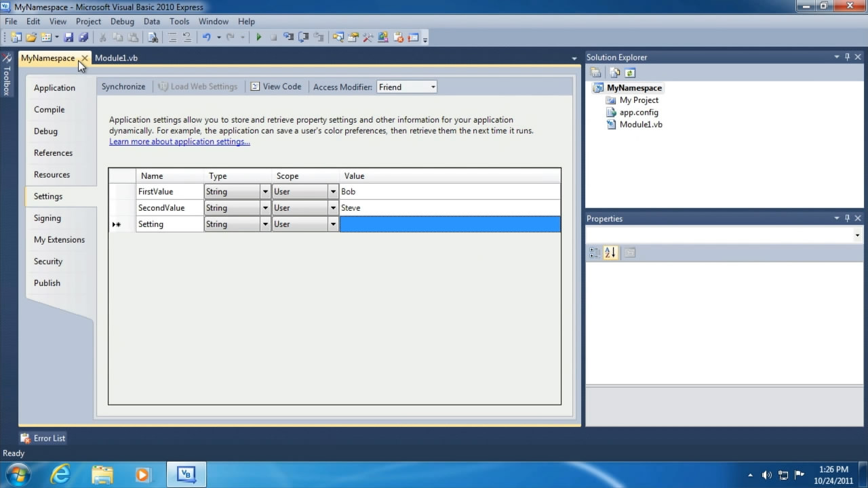Click the New Project toolbar icon
This screenshot has height=488, width=868.
pyautogui.click(x=16, y=37)
